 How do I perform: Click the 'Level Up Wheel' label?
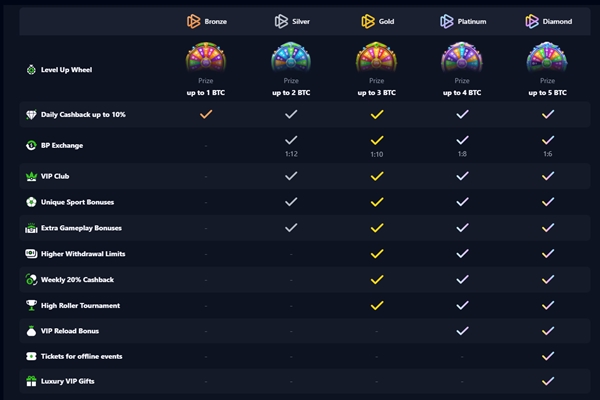[67, 70]
